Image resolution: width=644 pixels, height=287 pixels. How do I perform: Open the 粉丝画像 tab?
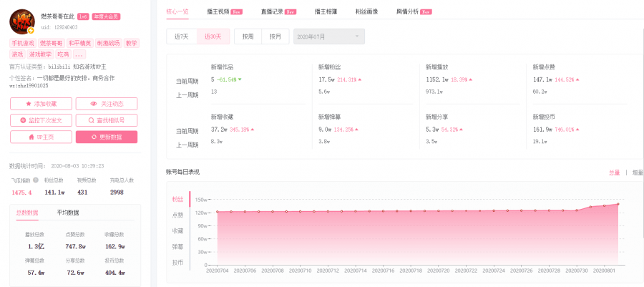pyautogui.click(x=366, y=12)
